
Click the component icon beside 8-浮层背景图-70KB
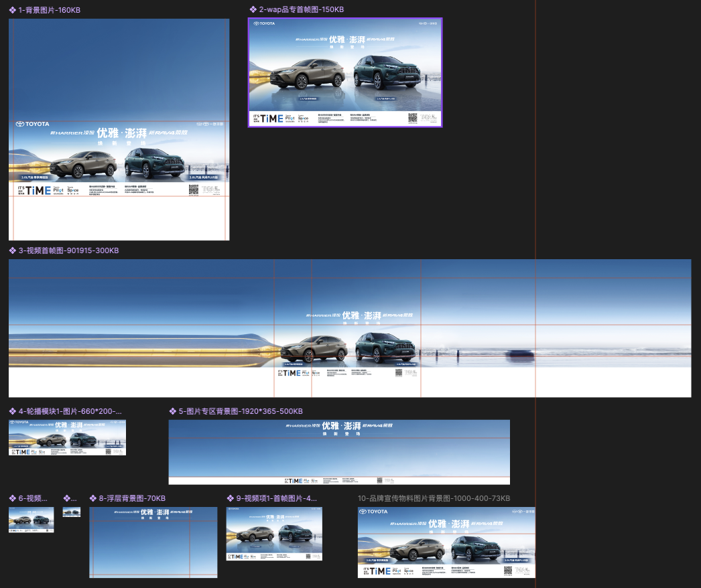[x=93, y=498]
